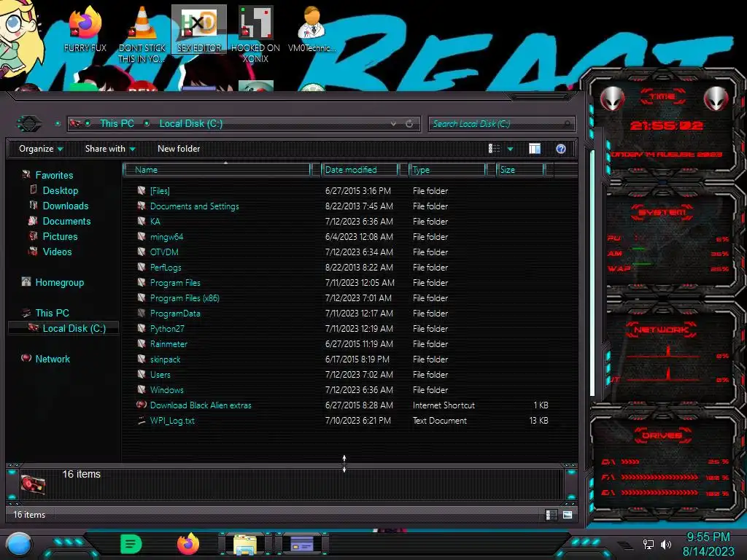The width and height of the screenshot is (747, 560).
Task: Sort by the Size column header
Action: (x=519, y=170)
